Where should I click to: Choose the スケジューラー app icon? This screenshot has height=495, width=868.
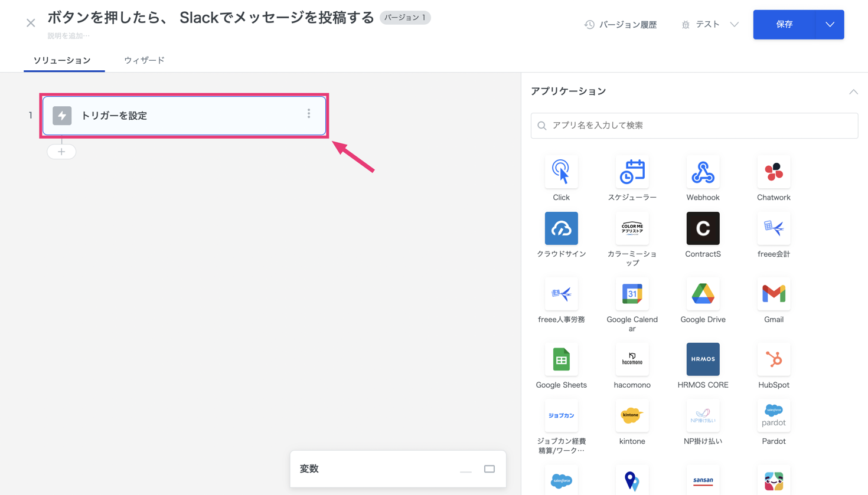[x=632, y=172]
